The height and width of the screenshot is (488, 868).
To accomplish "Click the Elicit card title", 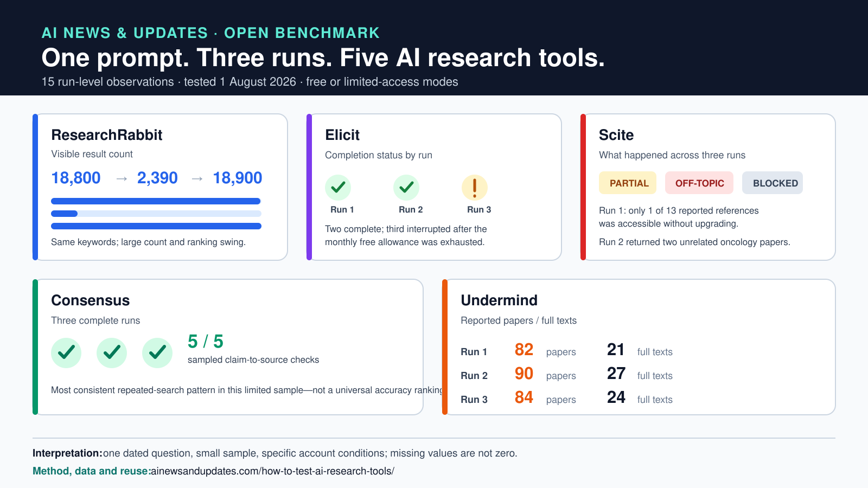I will (x=342, y=135).
